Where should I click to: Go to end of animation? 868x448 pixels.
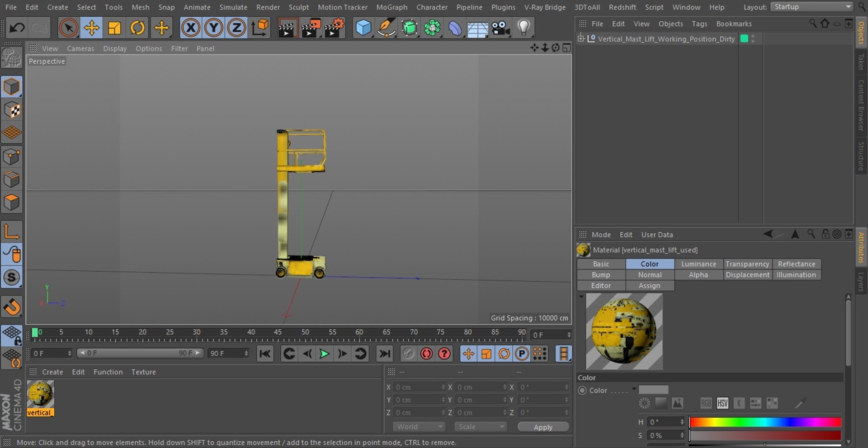click(385, 354)
